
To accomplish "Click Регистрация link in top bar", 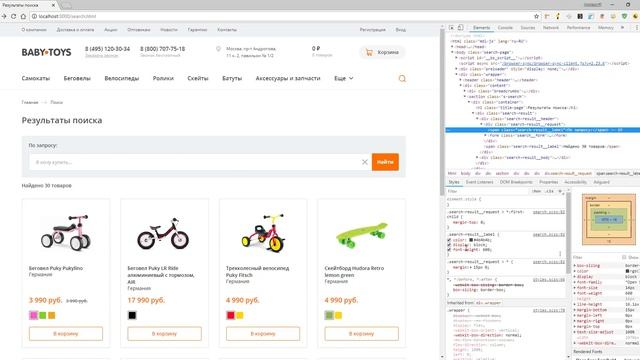I will [x=373, y=30].
